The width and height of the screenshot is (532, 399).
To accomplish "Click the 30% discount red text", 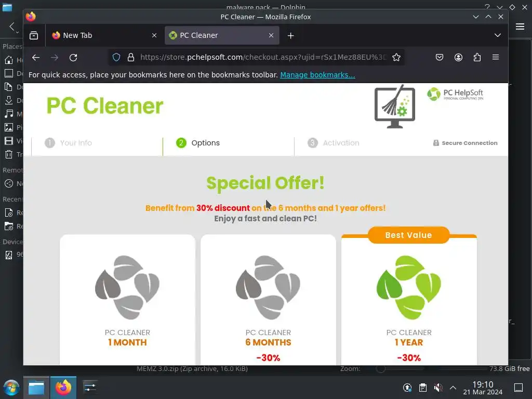I will (x=223, y=208).
